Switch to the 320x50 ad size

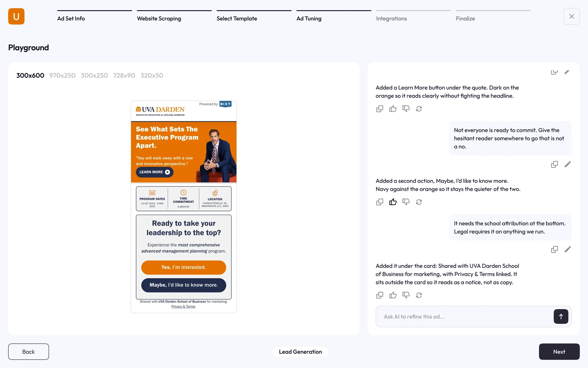tap(152, 76)
